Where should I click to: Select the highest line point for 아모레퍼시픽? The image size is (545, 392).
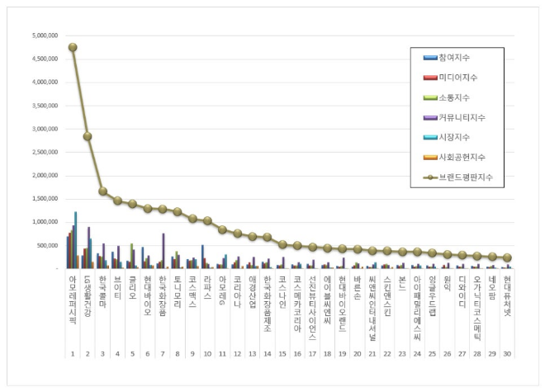73,47
